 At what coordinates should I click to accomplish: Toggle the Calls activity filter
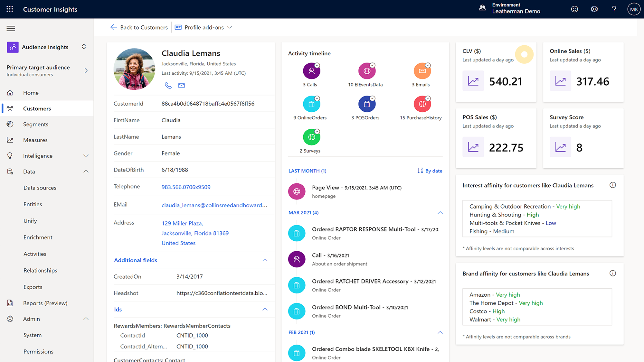[311, 71]
